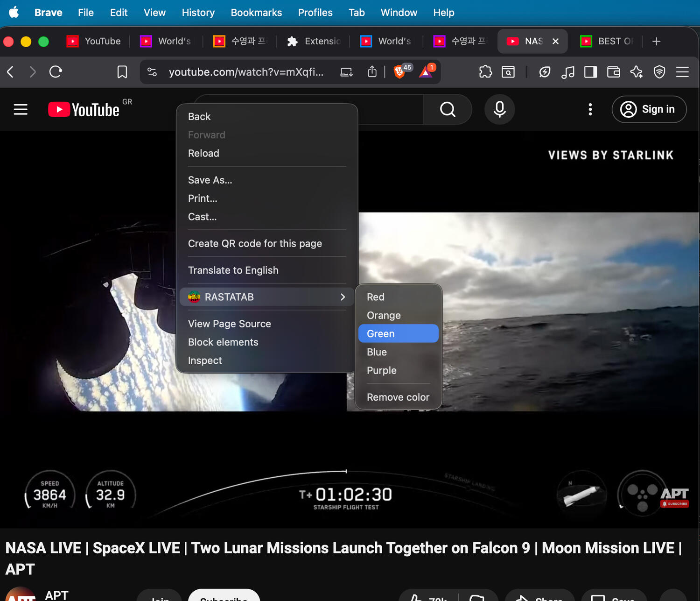Open YouTube settings three-dots menu
700x601 pixels.
590,109
